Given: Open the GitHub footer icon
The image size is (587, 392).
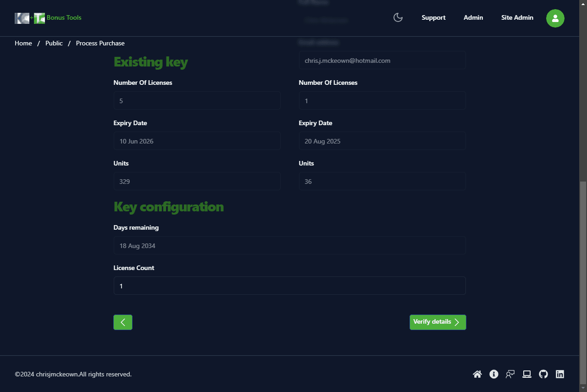Looking at the screenshot, I should pyautogui.click(x=543, y=374).
